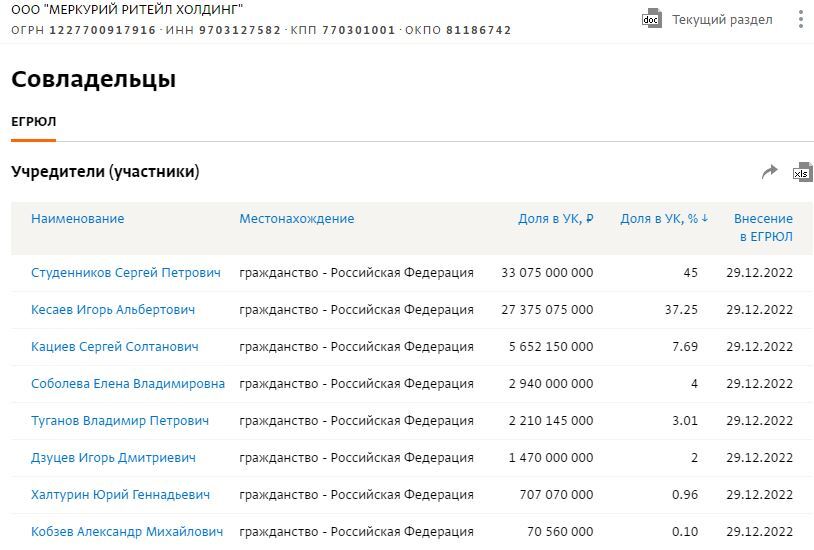This screenshot has width=814, height=550.
Task: Open Халтурин Юрий Геннадьевич link
Action: (120, 495)
